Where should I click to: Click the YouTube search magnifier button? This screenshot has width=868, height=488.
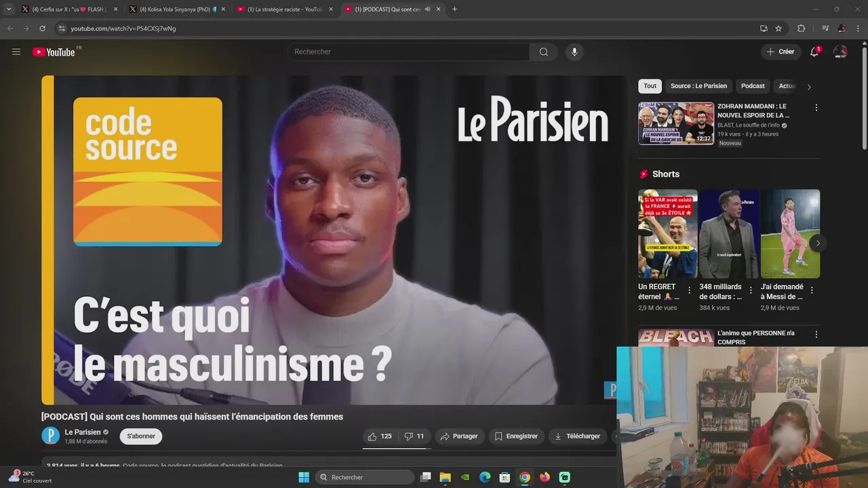pos(544,52)
